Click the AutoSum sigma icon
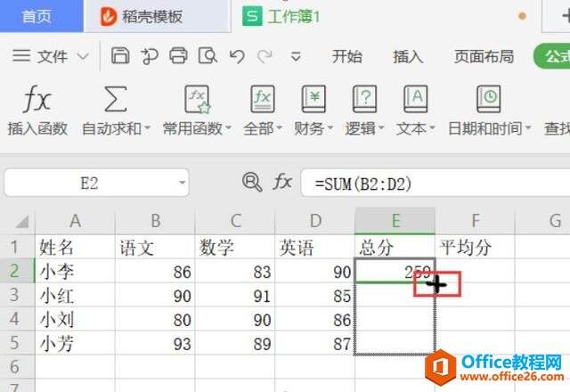 click(115, 99)
